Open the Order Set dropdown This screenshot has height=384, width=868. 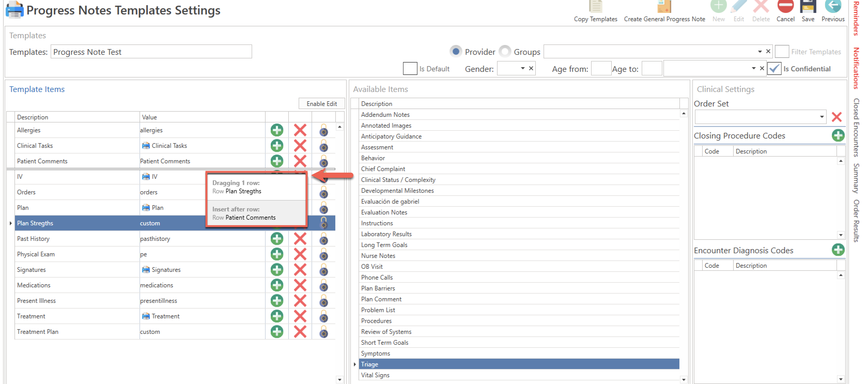[822, 117]
